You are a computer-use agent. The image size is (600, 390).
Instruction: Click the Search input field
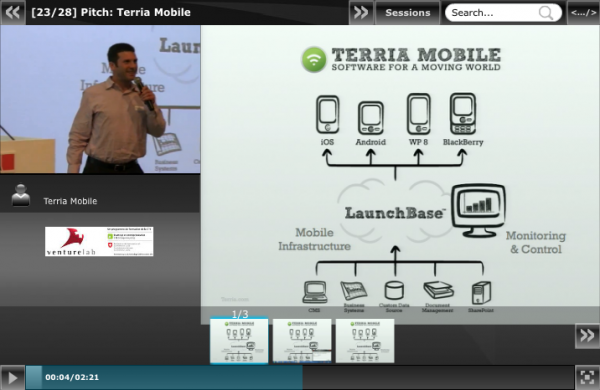pos(493,13)
